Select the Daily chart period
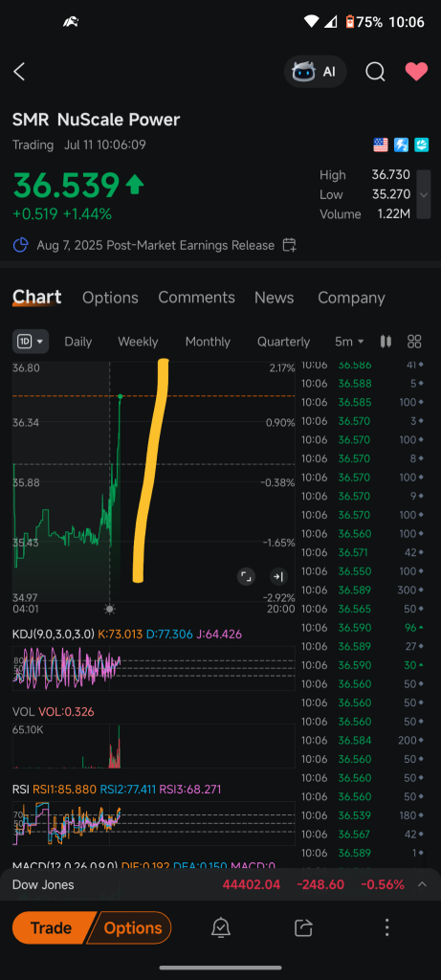This screenshot has width=441, height=980. pos(78,342)
